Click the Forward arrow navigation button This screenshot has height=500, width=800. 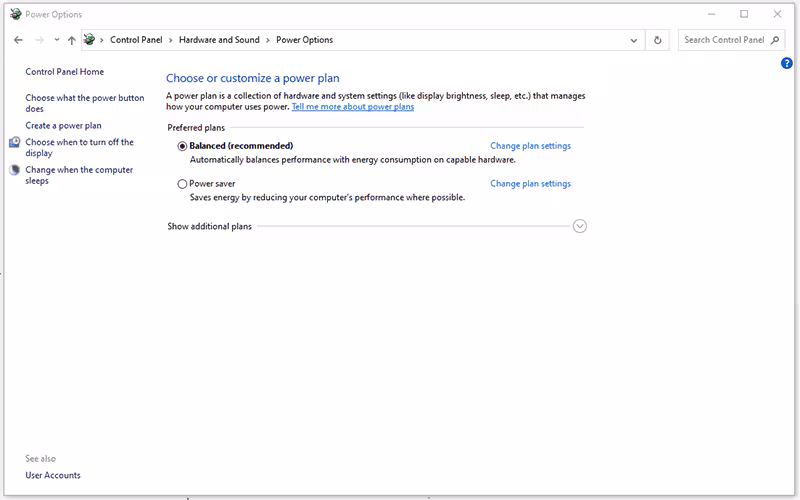pos(39,40)
